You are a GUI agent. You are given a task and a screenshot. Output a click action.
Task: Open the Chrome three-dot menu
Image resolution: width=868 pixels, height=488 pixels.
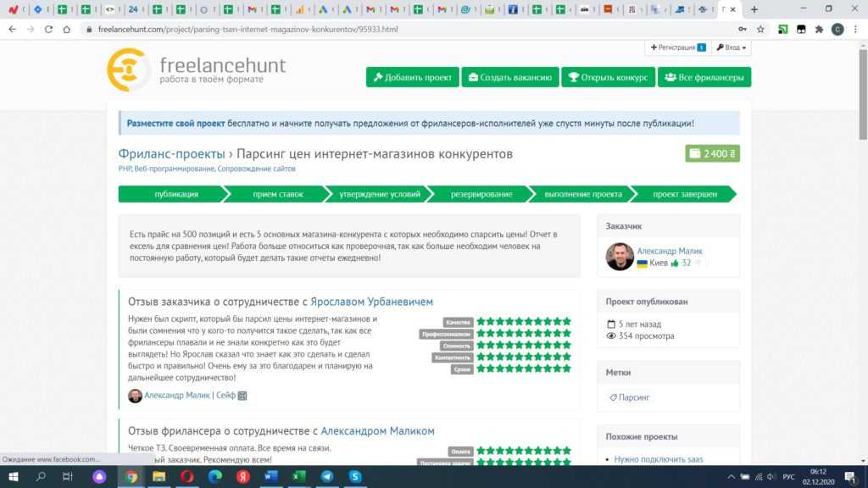855,30
